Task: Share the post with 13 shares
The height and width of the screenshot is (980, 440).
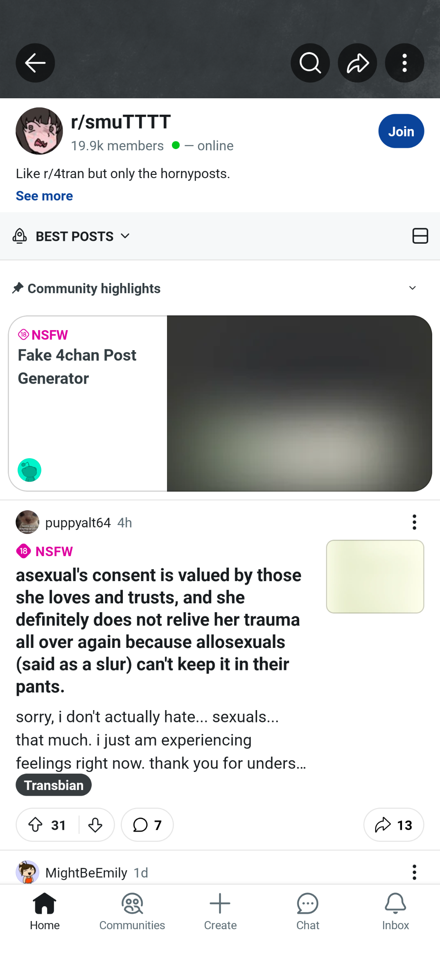Action: click(394, 824)
